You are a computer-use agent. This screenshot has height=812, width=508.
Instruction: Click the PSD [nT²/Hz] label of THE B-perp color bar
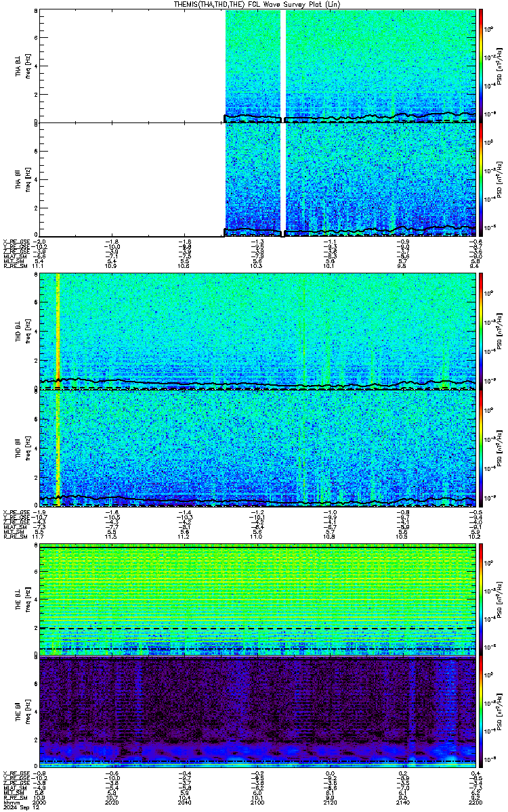coord(499,600)
